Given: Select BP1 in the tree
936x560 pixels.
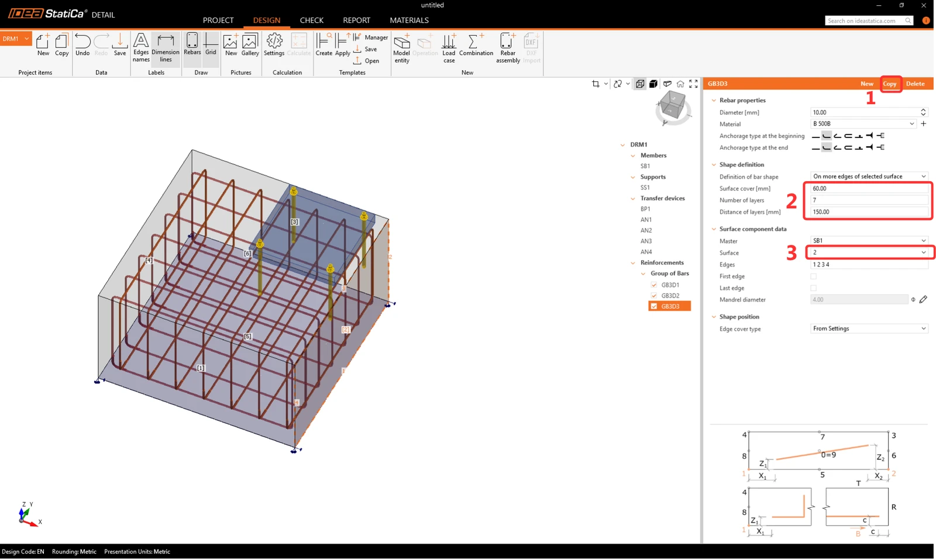Looking at the screenshot, I should [645, 209].
